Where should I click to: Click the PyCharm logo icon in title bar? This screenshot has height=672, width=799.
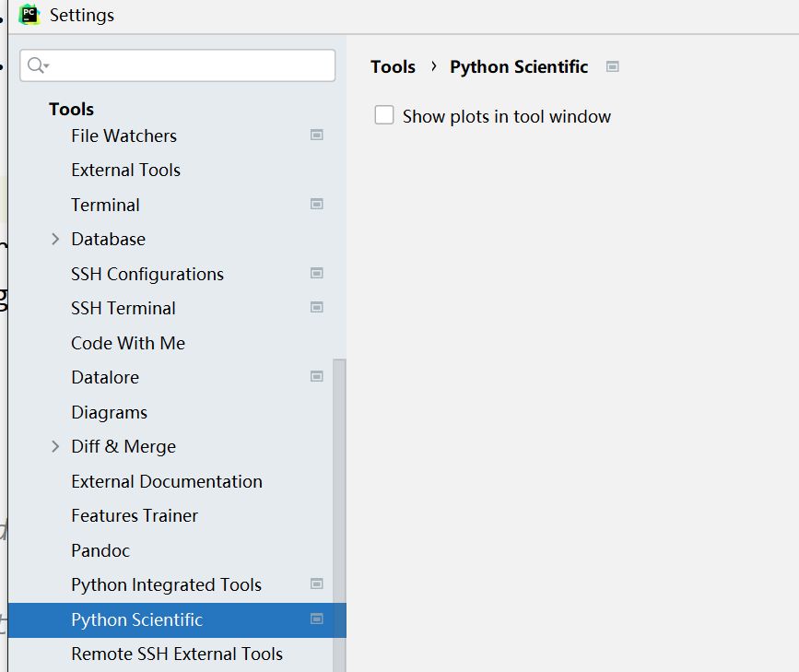[x=29, y=15]
